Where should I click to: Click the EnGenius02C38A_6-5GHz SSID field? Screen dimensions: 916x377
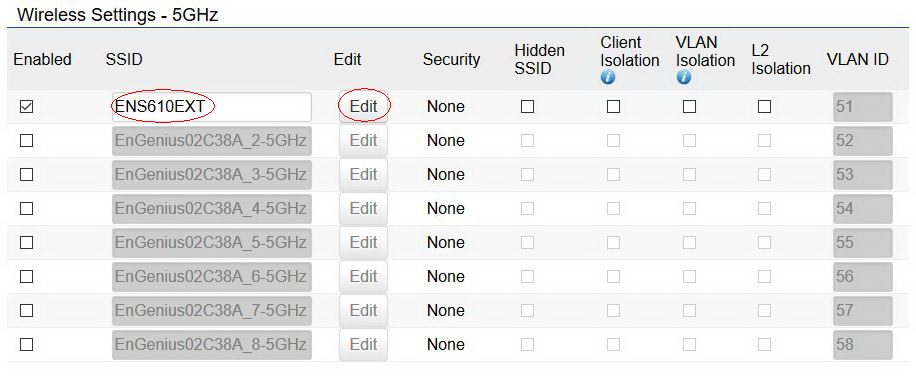(211, 276)
